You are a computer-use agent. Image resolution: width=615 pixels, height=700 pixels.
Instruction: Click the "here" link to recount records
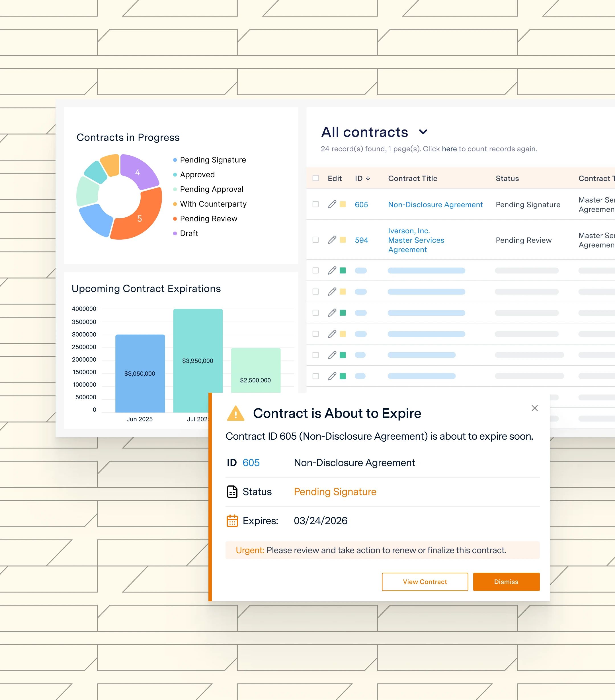pyautogui.click(x=449, y=149)
